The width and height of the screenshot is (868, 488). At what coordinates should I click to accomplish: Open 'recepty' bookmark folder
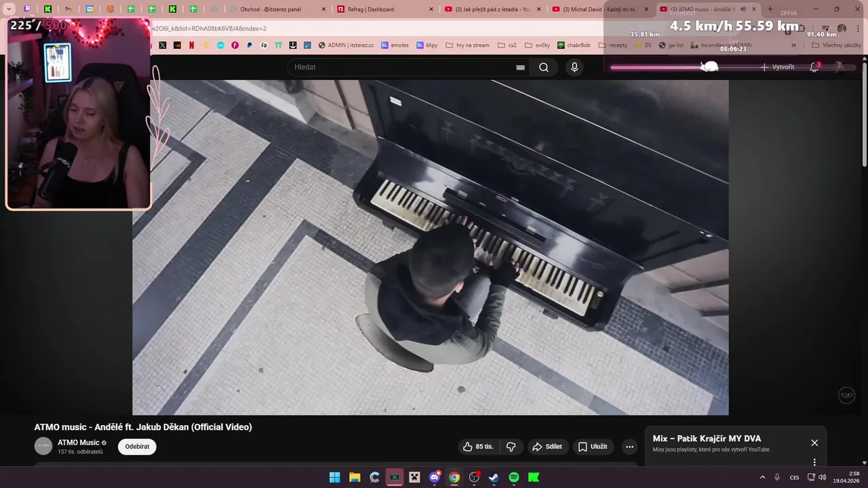click(612, 45)
